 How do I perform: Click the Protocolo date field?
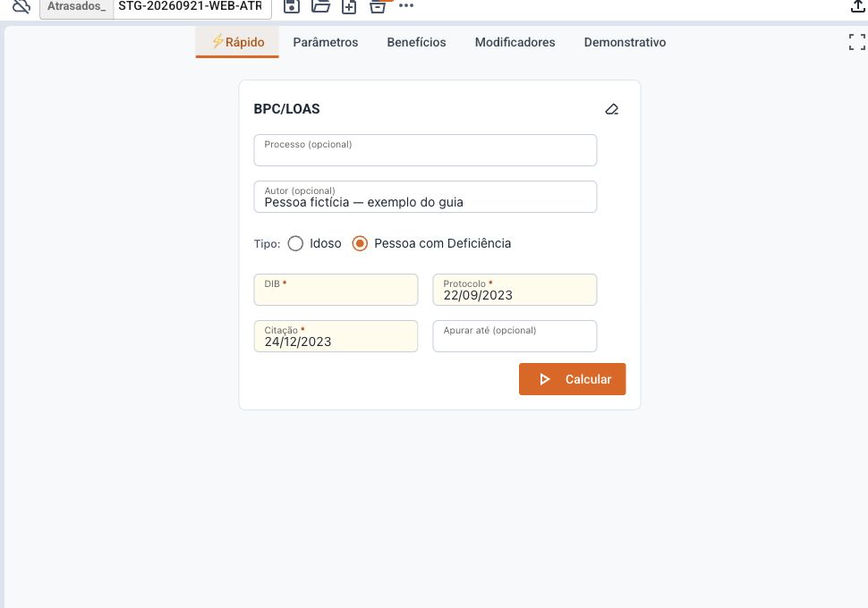tap(515, 290)
